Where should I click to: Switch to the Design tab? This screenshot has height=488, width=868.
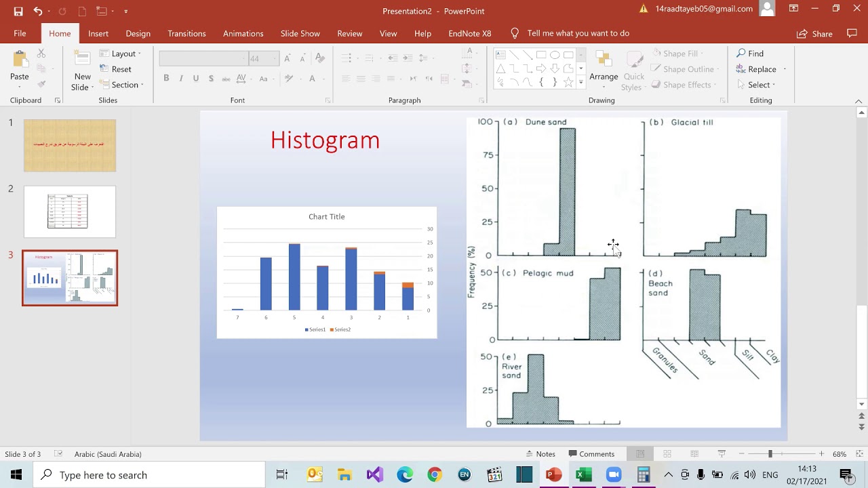(138, 33)
